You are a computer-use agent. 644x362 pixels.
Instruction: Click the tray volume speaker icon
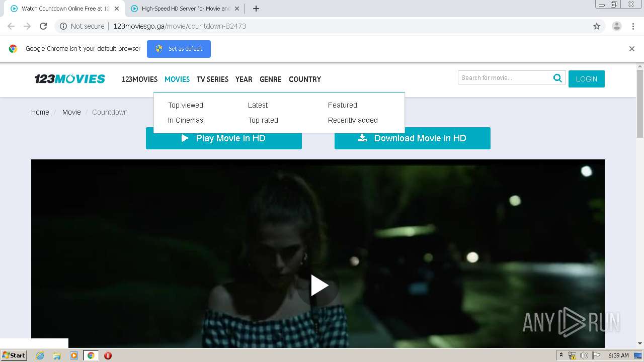pyautogui.click(x=584, y=355)
